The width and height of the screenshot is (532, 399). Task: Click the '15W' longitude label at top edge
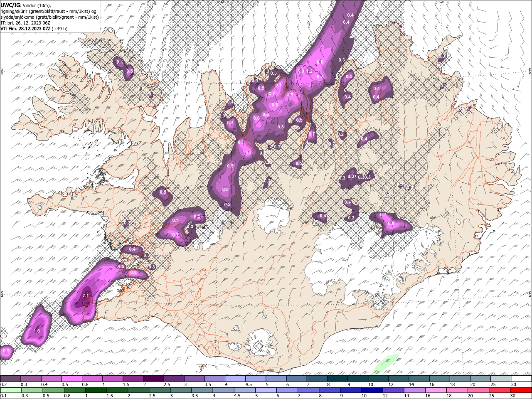tap(440, 2)
